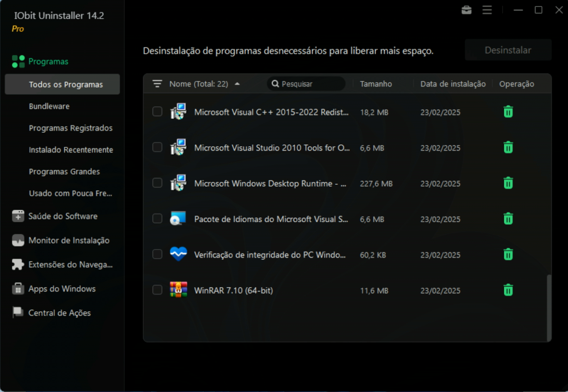
Task: Check the Microsoft Windows Desktop Runtime checkbox
Action: (157, 183)
